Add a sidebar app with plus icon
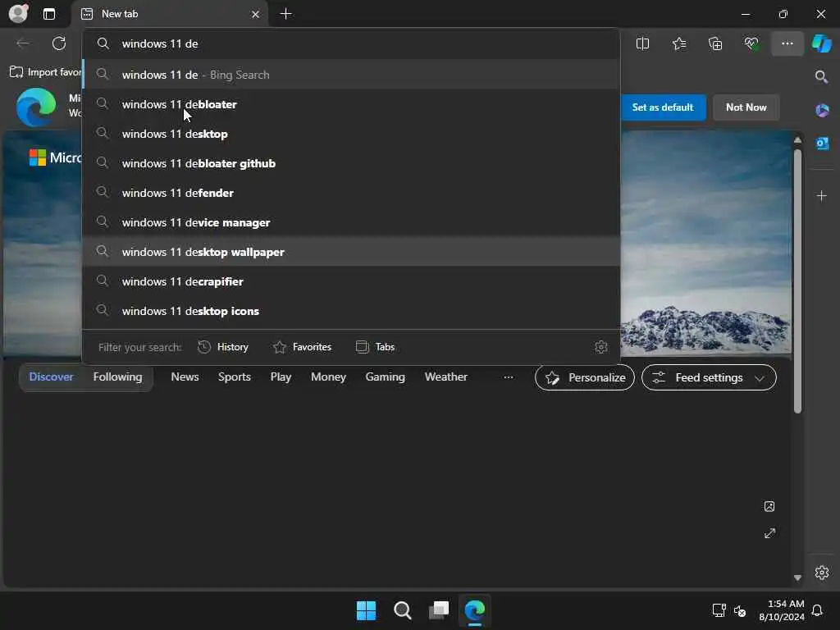This screenshot has width=840, height=630. [822, 196]
